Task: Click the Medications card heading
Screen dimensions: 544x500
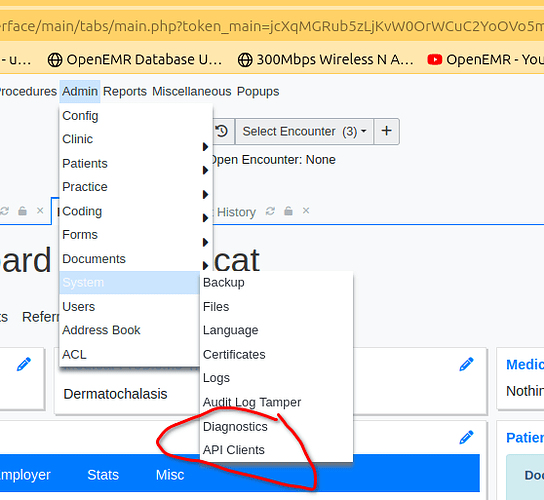Action: coord(525,365)
